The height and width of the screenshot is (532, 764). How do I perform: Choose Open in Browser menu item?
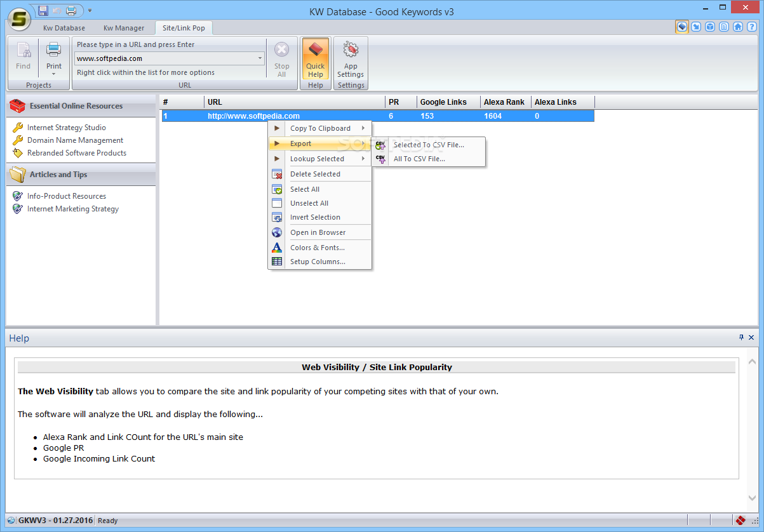tap(319, 232)
